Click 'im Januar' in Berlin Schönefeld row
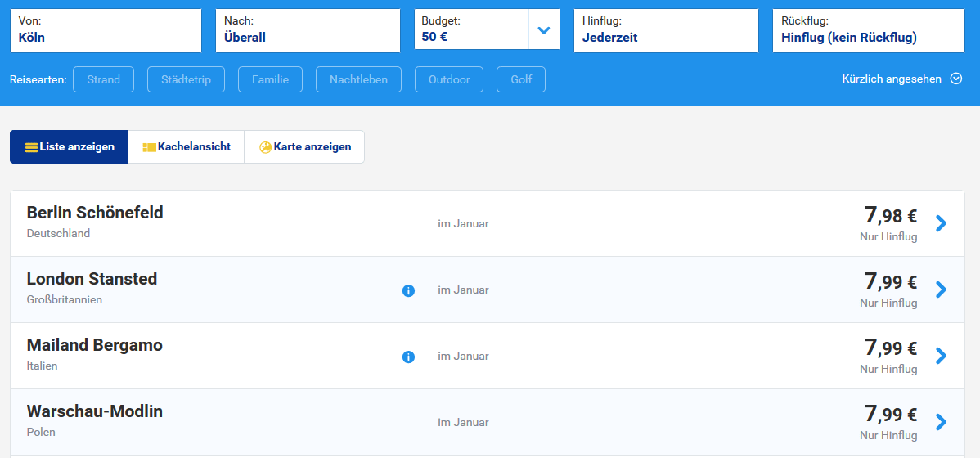The height and width of the screenshot is (458, 980). click(x=463, y=224)
